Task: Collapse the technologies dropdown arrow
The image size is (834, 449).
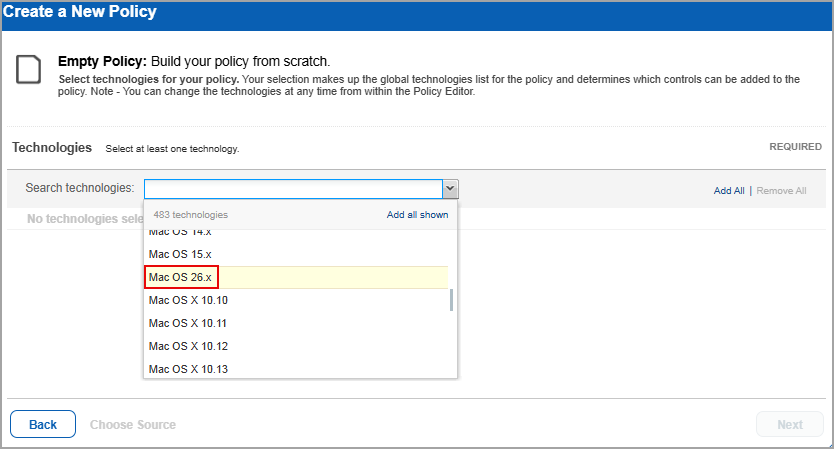Action: point(450,189)
